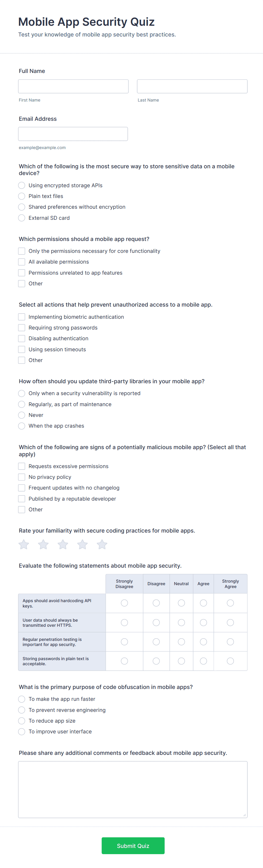Choose 'To prevent reverse engineering' option
This screenshot has height=868, width=263.
point(21,710)
